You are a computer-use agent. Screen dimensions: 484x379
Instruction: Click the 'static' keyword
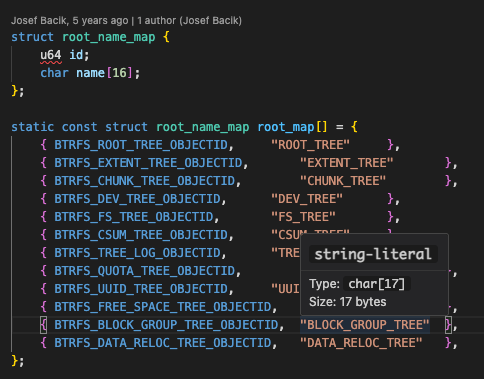coord(32,127)
